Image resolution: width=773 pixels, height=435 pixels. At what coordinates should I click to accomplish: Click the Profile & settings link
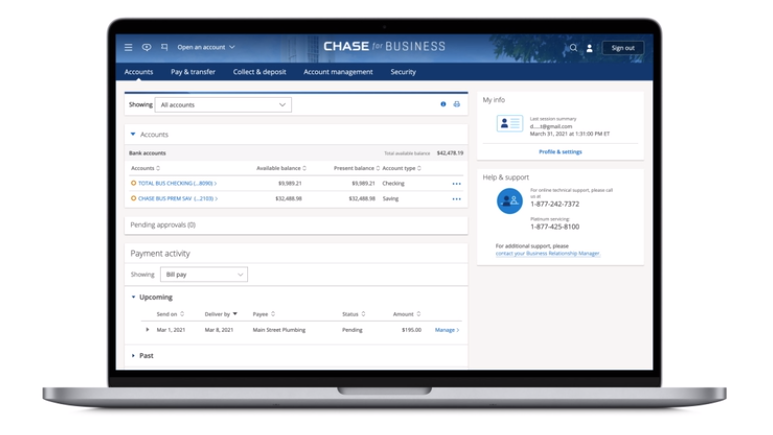[560, 152]
